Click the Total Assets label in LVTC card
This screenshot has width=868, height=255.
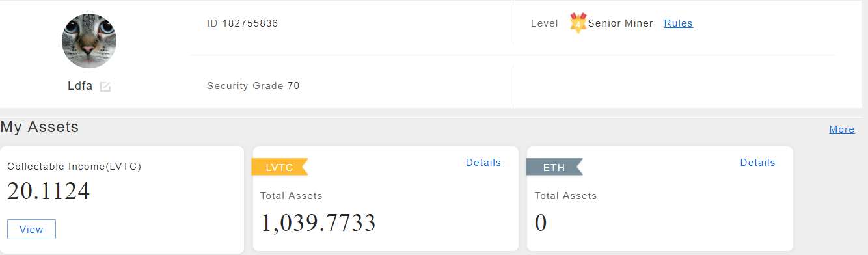(x=292, y=196)
